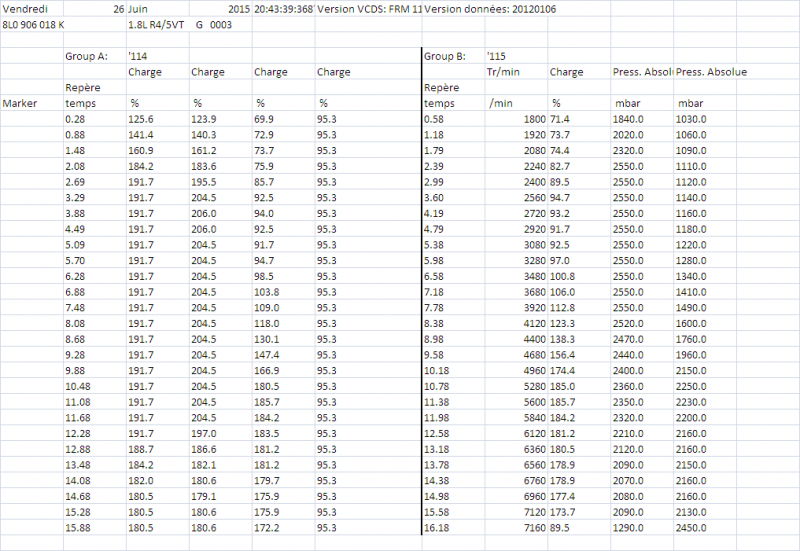Select the 7160 rpm value cell

click(x=530, y=527)
